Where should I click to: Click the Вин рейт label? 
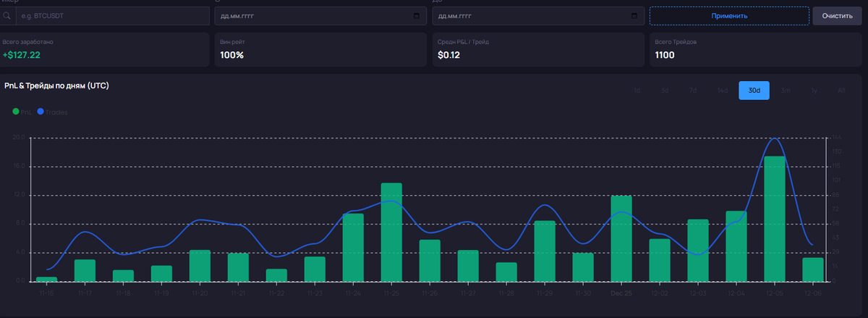click(x=234, y=42)
